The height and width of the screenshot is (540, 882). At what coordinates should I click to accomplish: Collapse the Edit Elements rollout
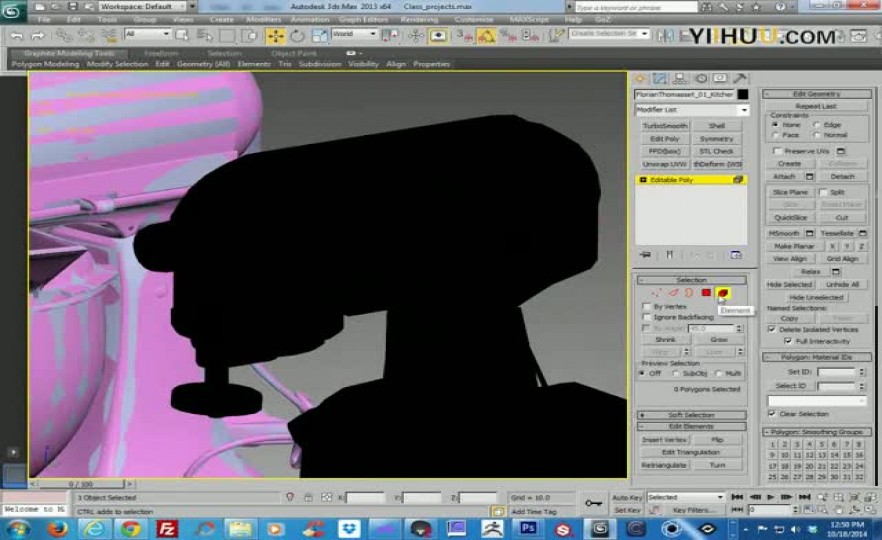(691, 426)
